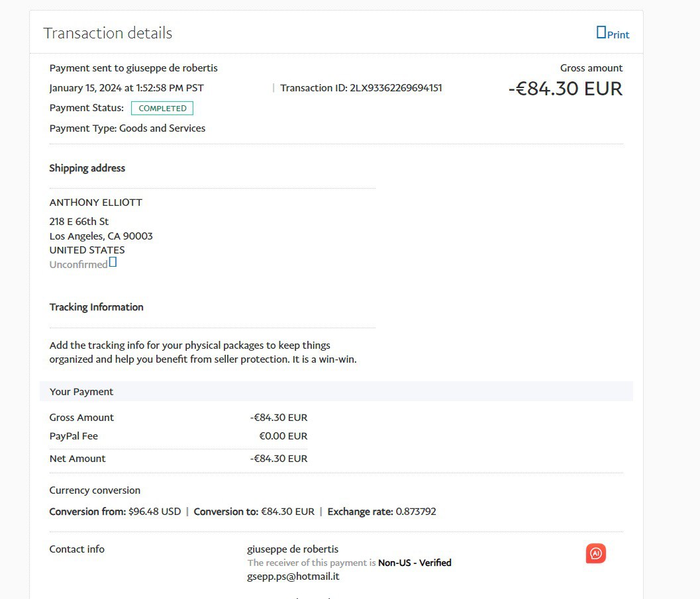Screen dimensions: 700x599
Task: Click the $96.48 USD conversion amount
Action: (x=154, y=512)
